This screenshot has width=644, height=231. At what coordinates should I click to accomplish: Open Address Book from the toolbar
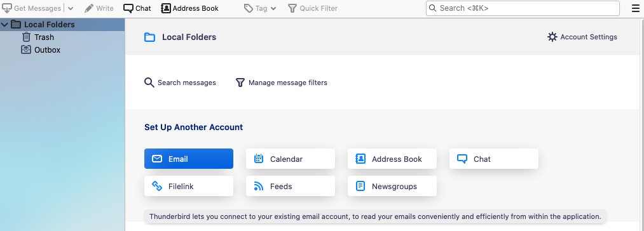pyautogui.click(x=189, y=8)
